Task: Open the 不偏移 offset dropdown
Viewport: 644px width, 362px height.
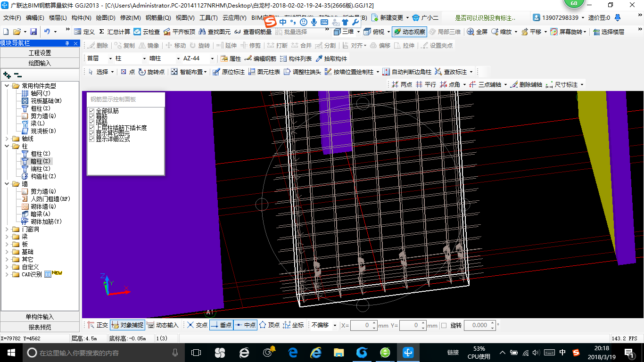Action: [335, 325]
